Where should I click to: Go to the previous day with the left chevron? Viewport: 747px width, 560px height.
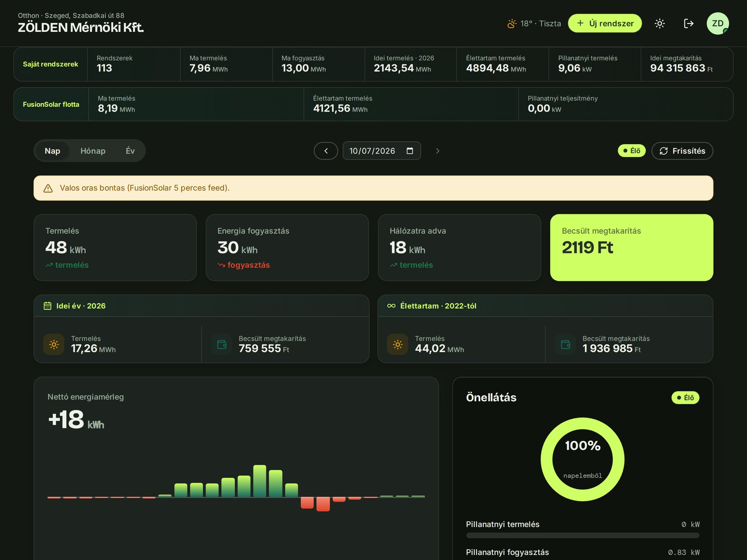[x=326, y=151]
